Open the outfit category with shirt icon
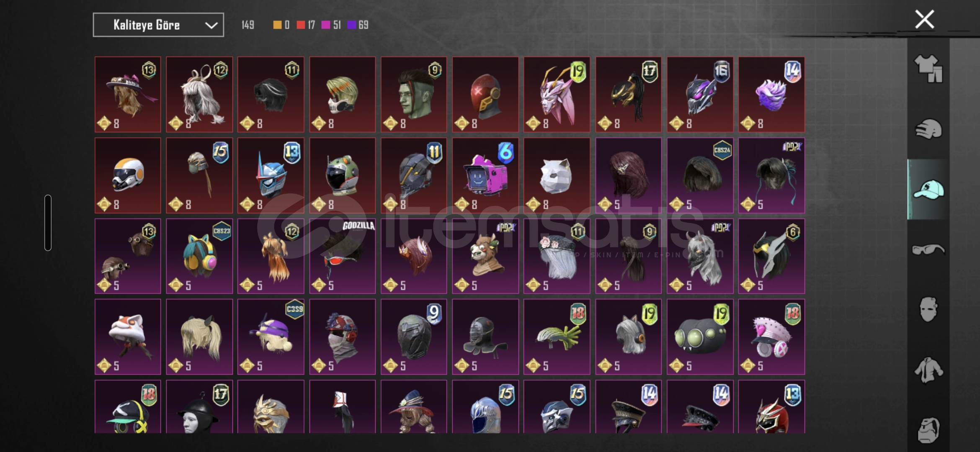 [928, 69]
